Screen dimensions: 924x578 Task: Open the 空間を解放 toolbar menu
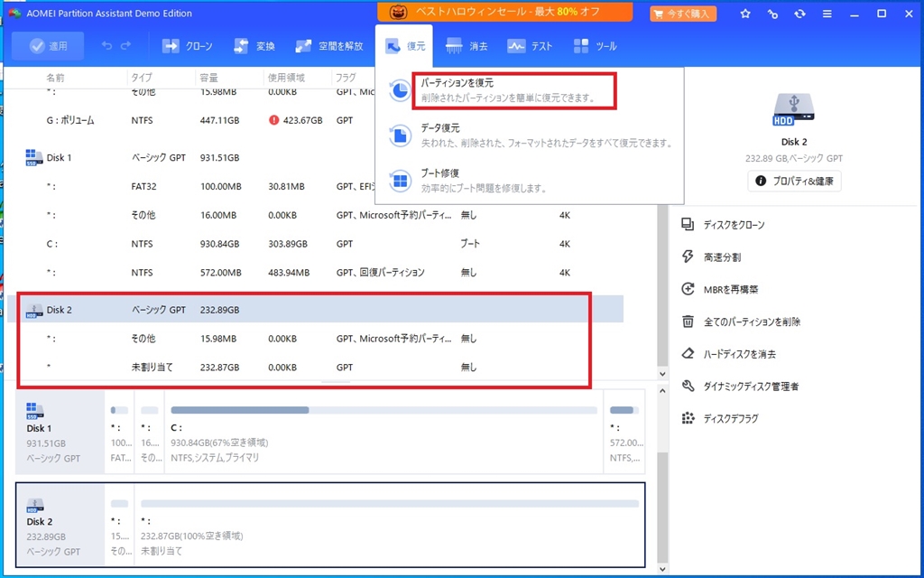(328, 46)
